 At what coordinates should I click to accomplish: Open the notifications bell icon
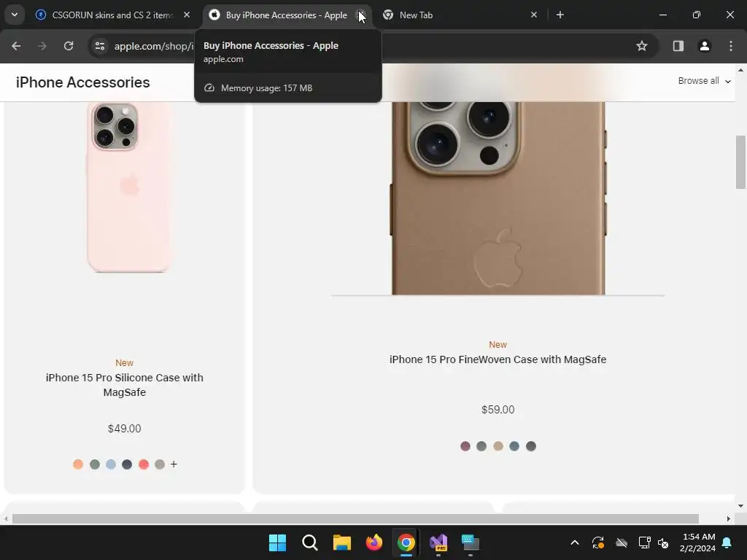(x=727, y=542)
